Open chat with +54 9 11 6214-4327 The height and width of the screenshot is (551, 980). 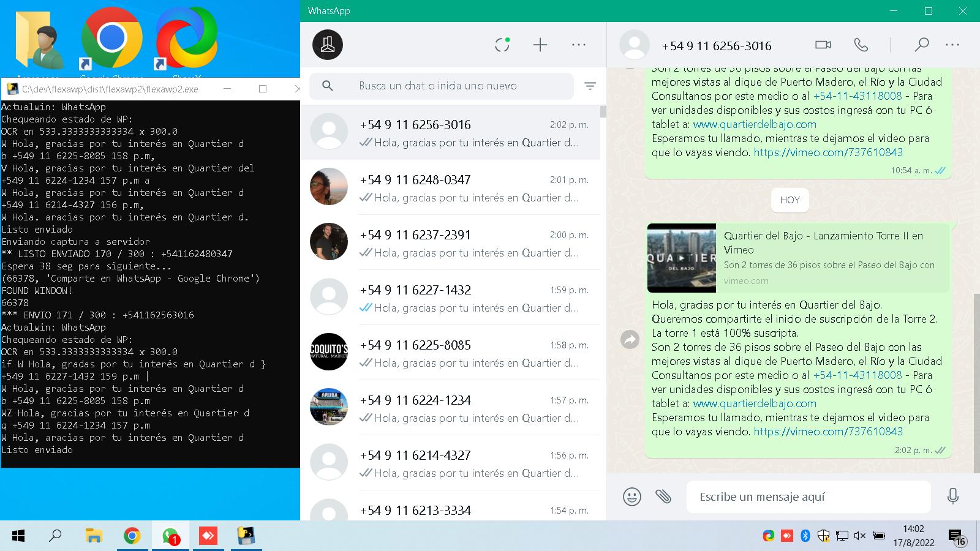(x=450, y=463)
